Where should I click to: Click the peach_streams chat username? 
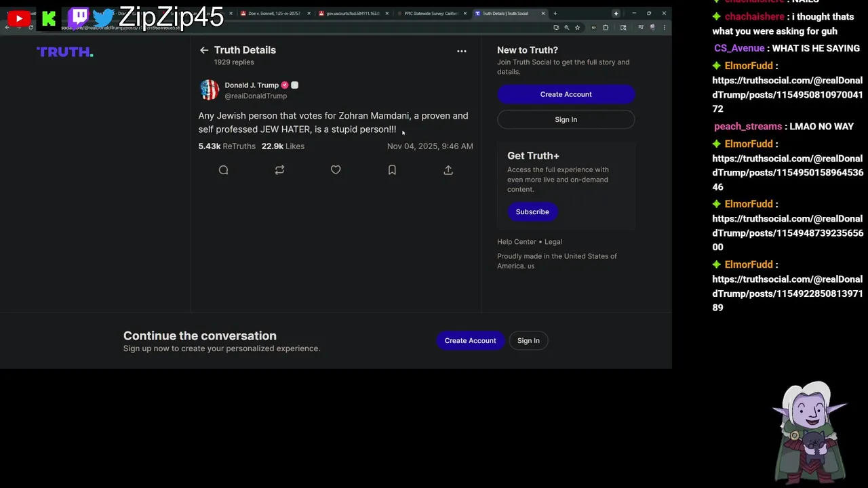pos(748,127)
